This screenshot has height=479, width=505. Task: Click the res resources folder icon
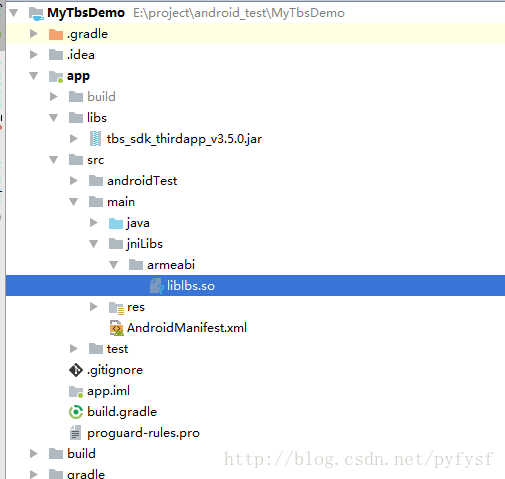point(116,308)
